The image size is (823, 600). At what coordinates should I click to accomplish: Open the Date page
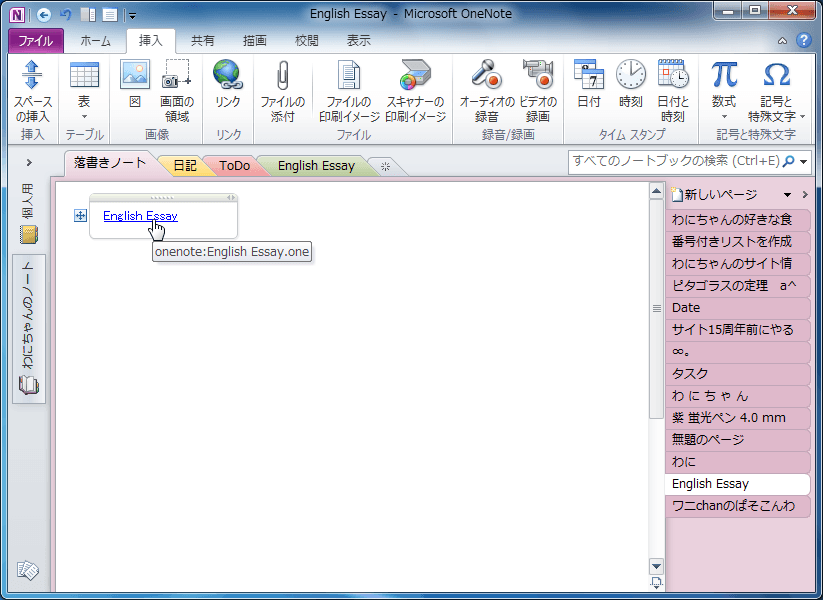[x=737, y=308]
